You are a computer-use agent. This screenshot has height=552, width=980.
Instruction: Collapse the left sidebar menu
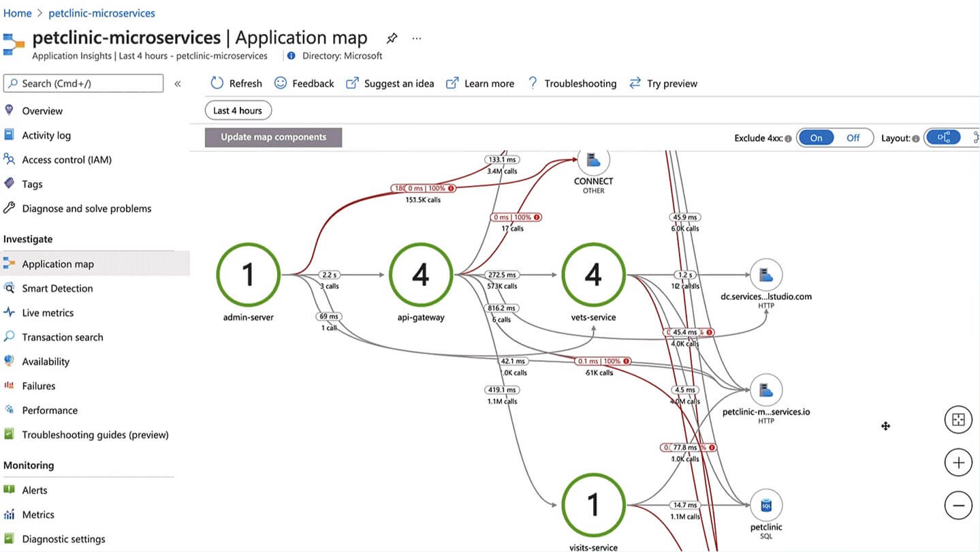pyautogui.click(x=177, y=84)
